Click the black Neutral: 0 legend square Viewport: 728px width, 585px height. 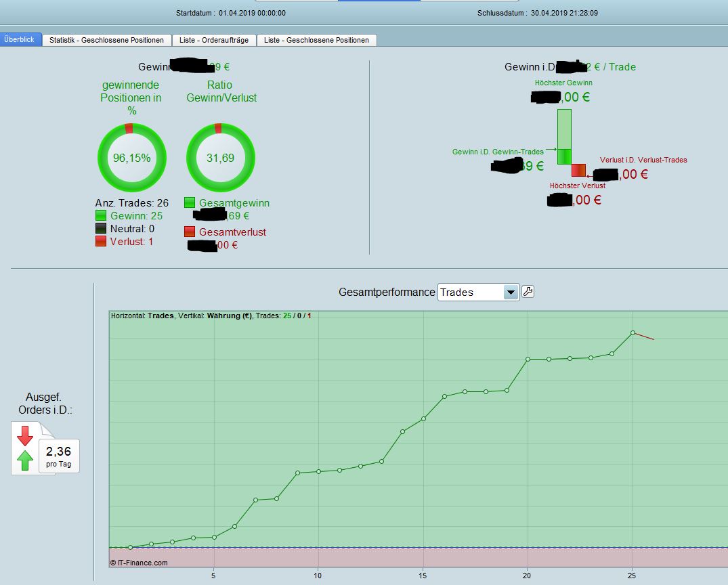[101, 228]
